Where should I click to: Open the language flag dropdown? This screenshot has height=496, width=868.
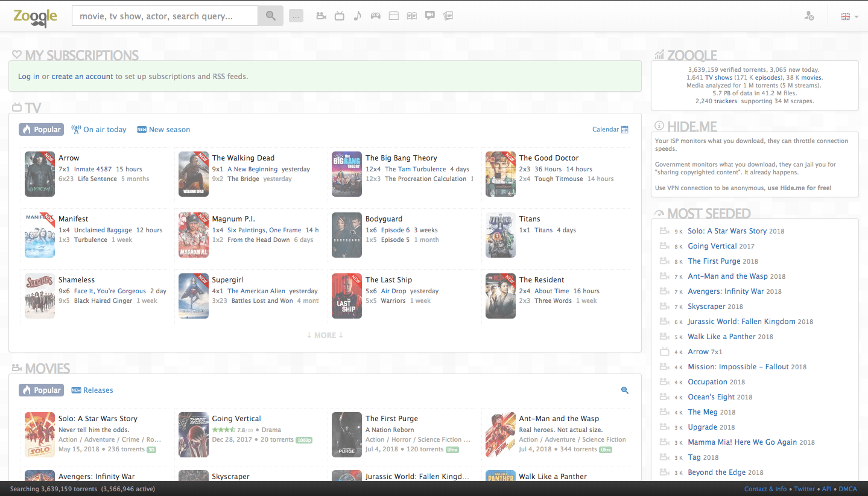849,16
